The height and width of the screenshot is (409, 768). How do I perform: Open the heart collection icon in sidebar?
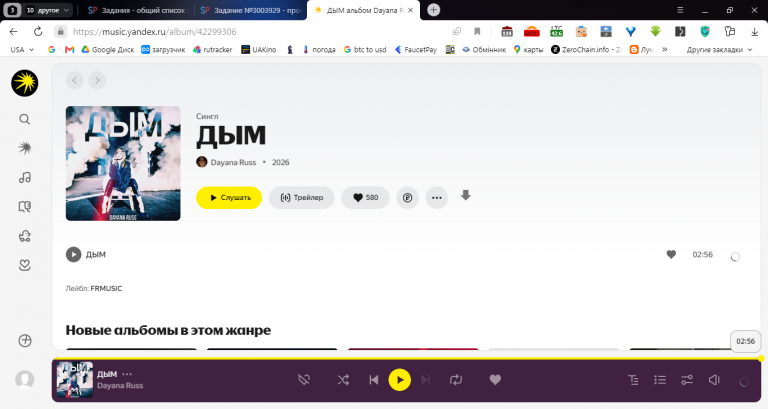24,265
